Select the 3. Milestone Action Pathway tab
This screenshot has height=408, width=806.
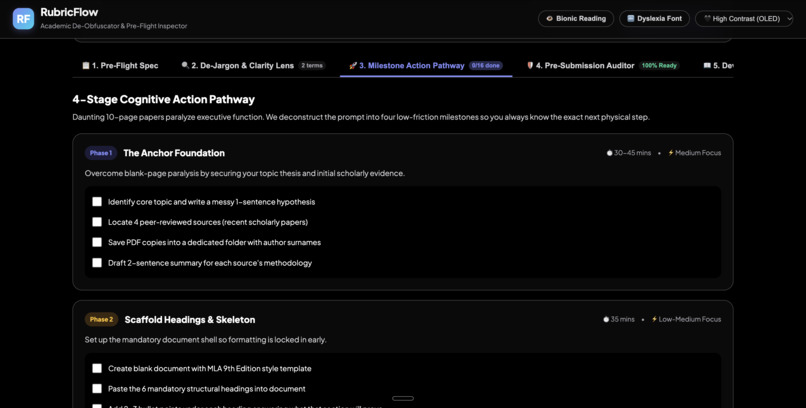426,66
